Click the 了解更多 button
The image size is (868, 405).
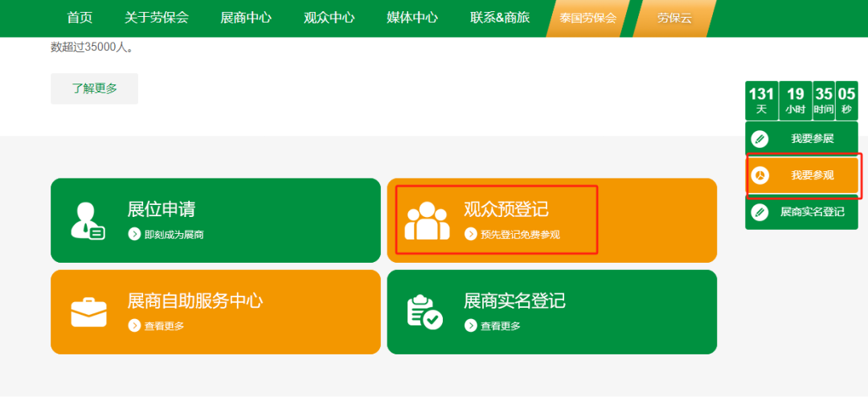pos(95,88)
